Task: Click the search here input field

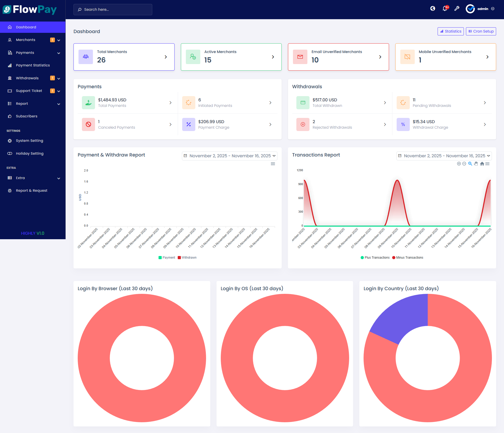Action: [x=113, y=9]
